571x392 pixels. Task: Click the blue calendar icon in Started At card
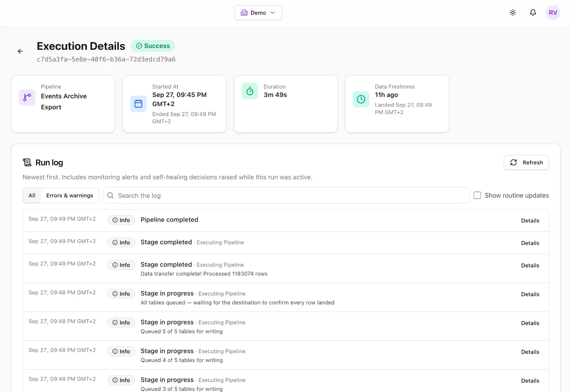138,104
